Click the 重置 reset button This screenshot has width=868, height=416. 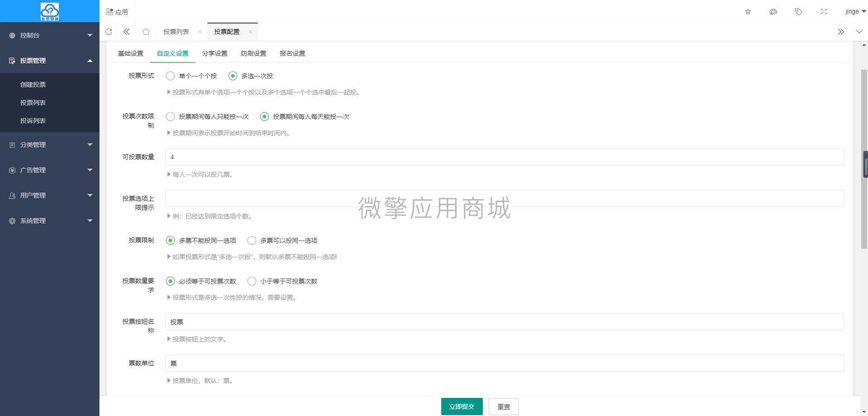tap(504, 407)
